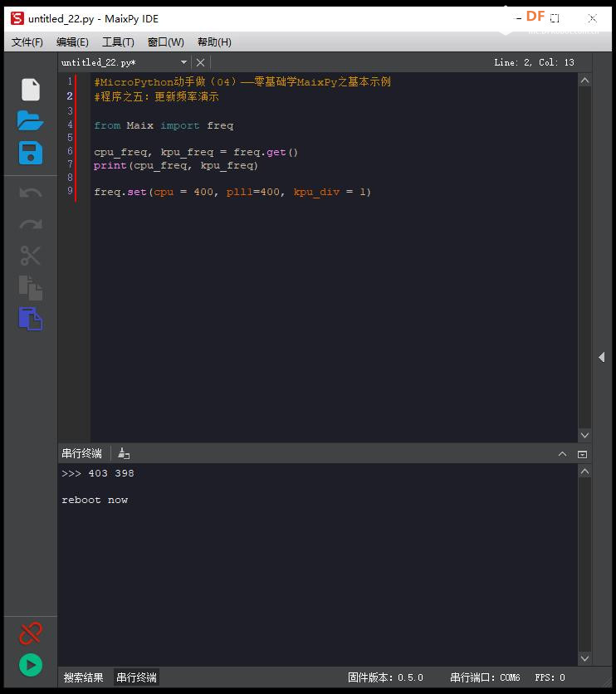Select the 串行终端 bottom tab
This screenshot has height=694, width=616.
pos(136,677)
